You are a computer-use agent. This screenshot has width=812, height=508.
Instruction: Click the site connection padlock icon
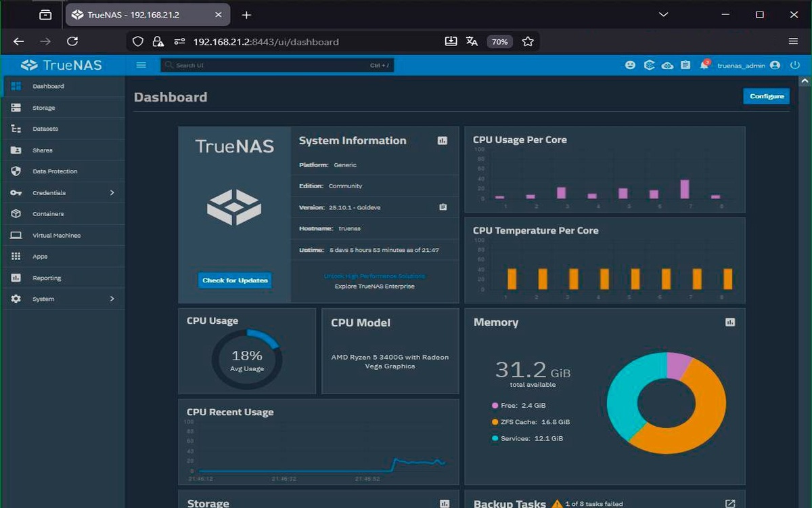tap(158, 41)
